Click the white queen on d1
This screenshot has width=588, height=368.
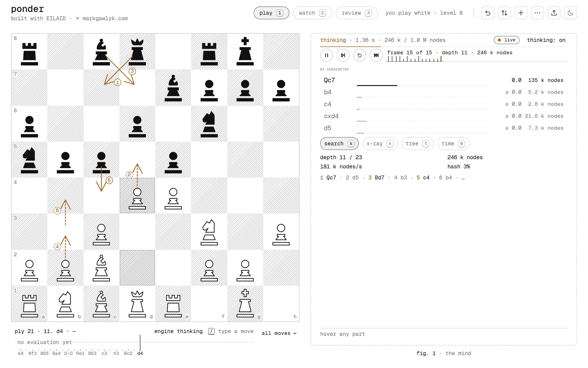[137, 304]
